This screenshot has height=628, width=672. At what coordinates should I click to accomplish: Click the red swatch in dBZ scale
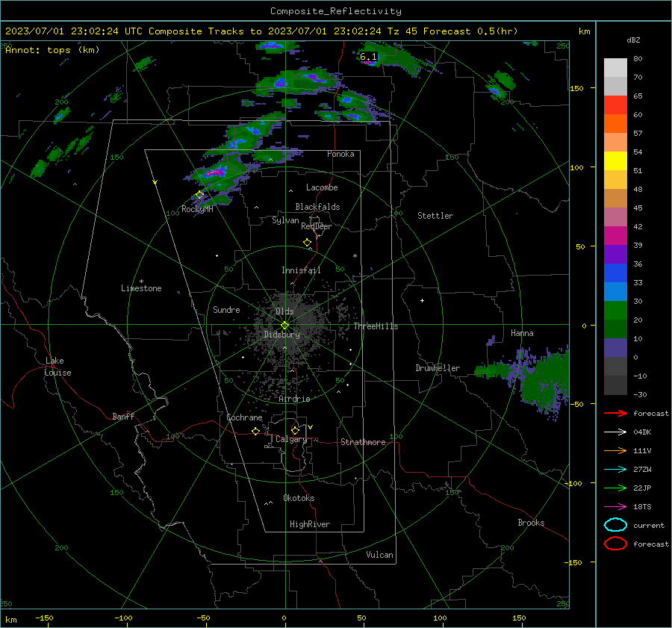(x=615, y=105)
